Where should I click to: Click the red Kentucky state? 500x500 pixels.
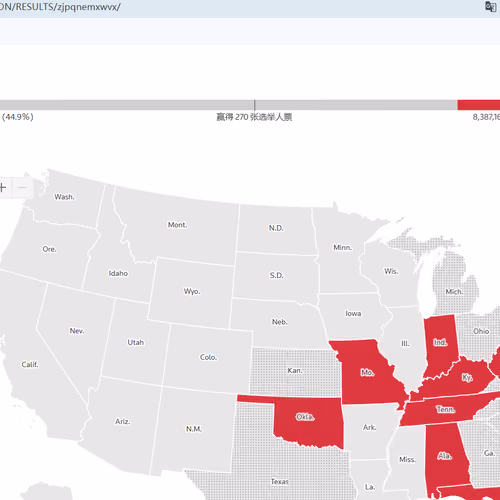467,377
